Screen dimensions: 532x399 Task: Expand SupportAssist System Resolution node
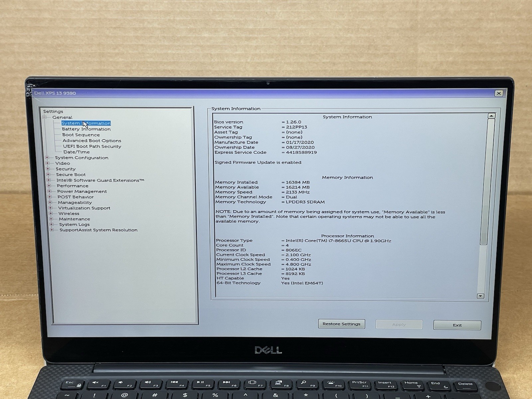coord(51,230)
